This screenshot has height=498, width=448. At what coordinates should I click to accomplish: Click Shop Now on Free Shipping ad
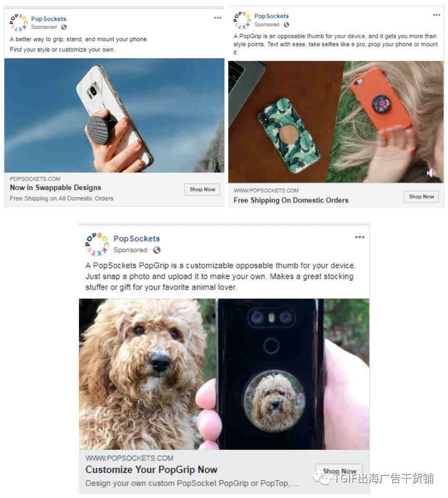point(421,197)
